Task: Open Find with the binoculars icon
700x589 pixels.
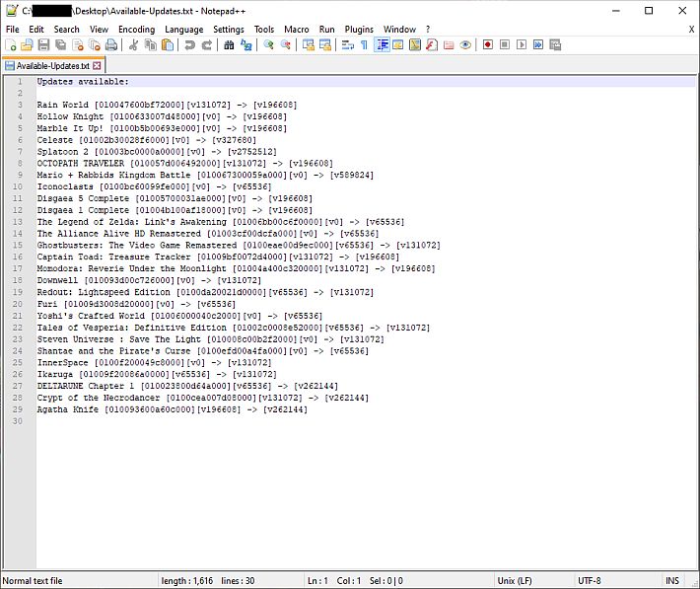Action: [228, 45]
